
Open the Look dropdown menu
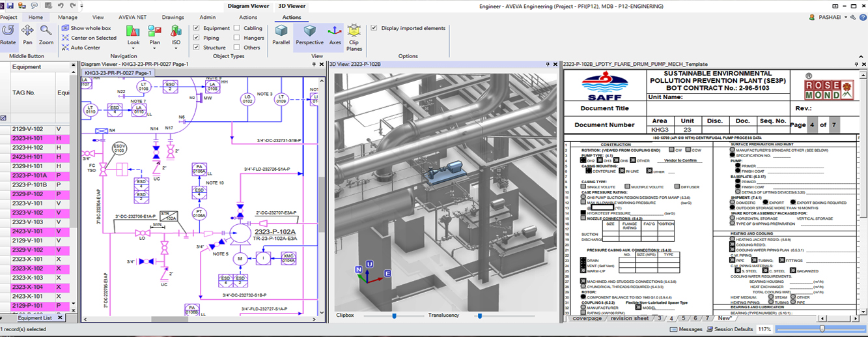coord(133,42)
